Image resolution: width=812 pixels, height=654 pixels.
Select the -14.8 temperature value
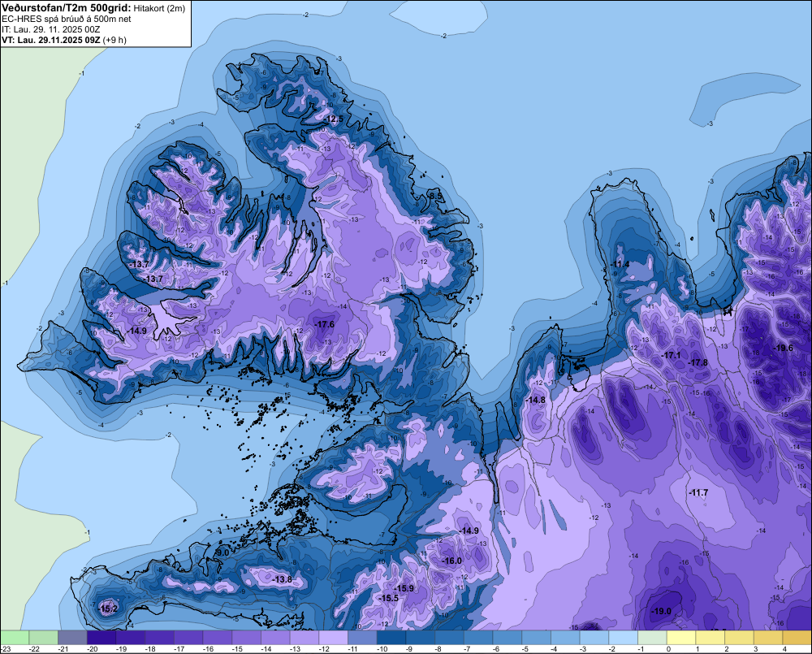pyautogui.click(x=535, y=400)
